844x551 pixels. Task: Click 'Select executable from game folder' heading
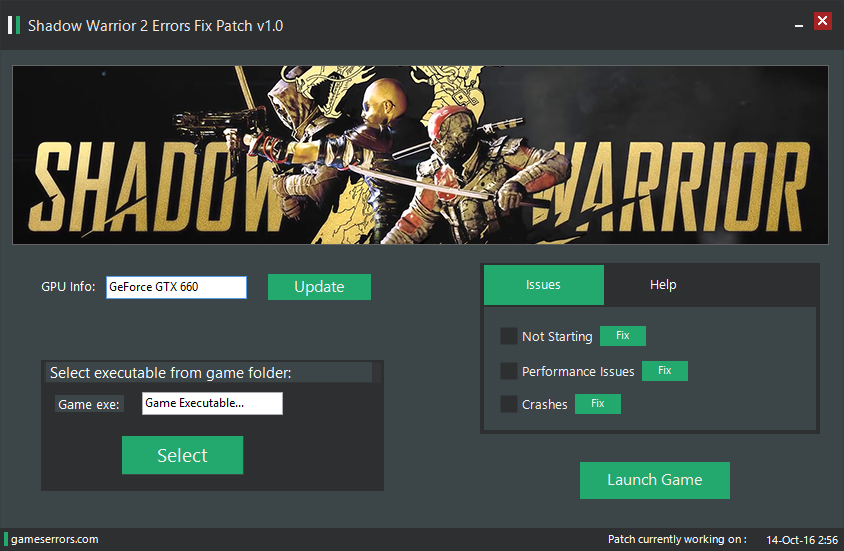pos(171,373)
